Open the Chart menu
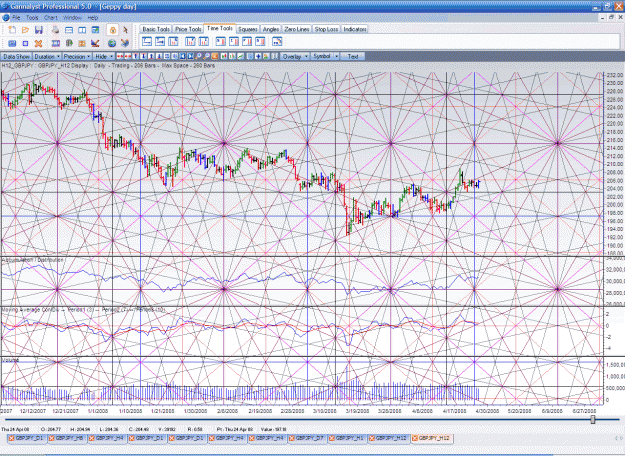625x456 pixels. 51,18
